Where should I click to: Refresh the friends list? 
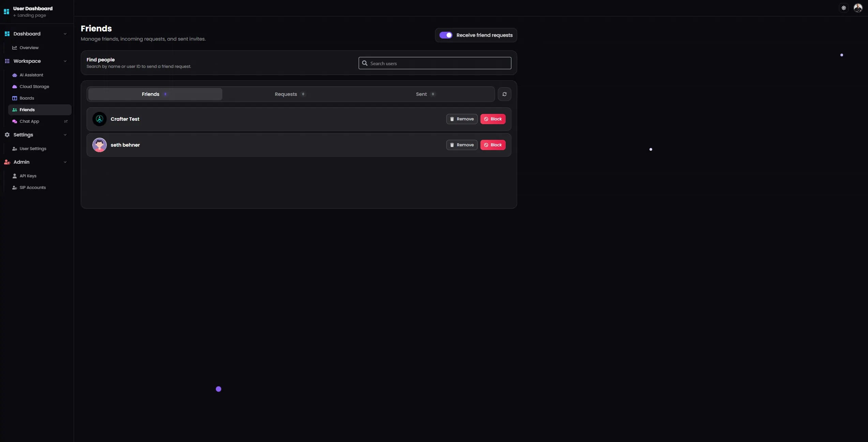pyautogui.click(x=504, y=94)
